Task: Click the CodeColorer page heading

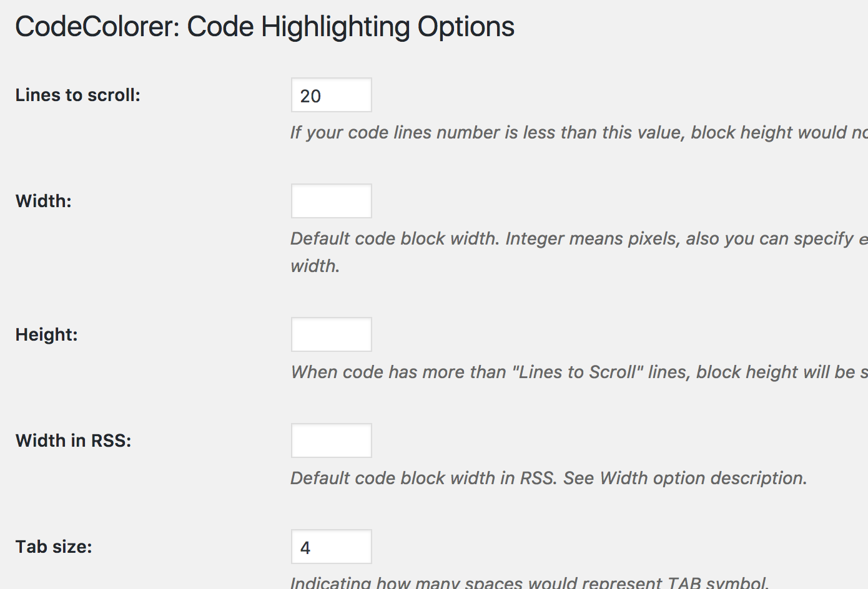Action: pos(265,27)
